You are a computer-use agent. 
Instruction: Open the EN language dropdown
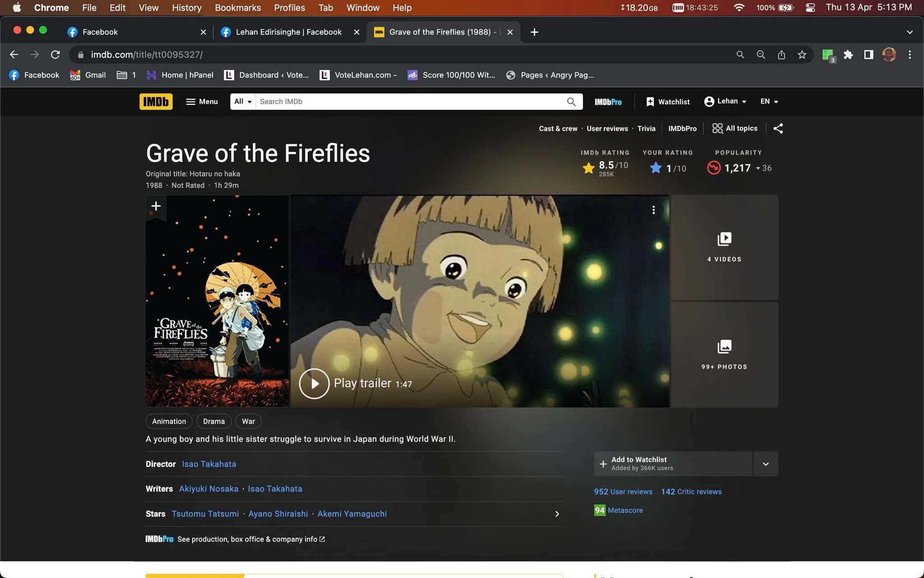769,102
